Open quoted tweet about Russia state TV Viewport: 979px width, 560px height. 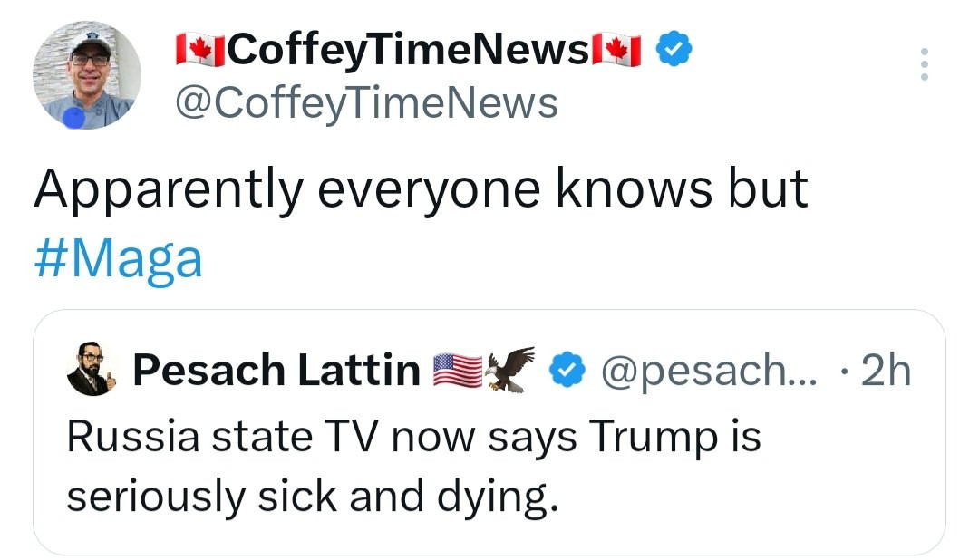coord(489,432)
